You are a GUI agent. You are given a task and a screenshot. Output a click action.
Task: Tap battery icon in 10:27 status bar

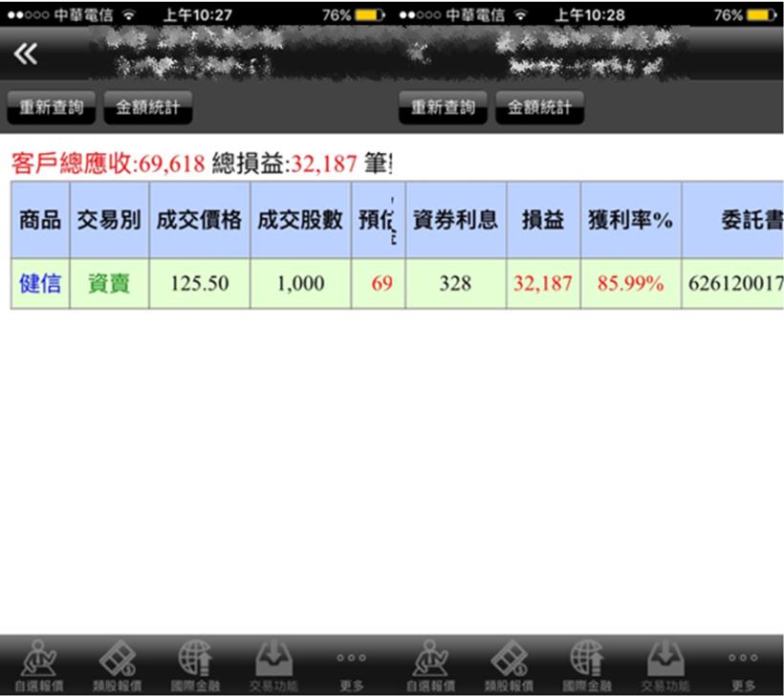369,15
